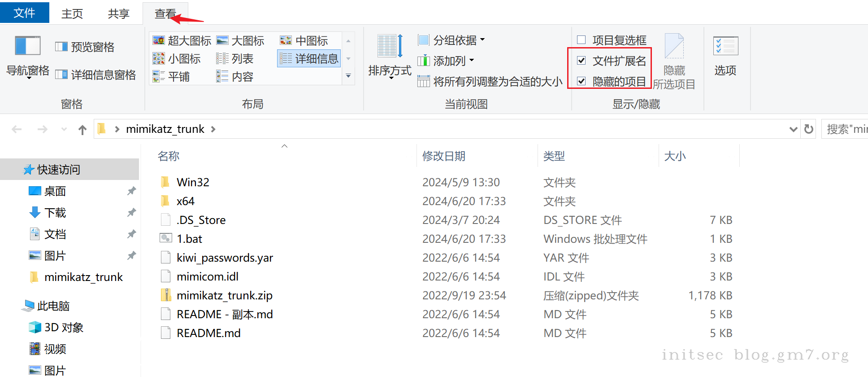Open Group by (分组依据) dropdown

[x=451, y=40]
